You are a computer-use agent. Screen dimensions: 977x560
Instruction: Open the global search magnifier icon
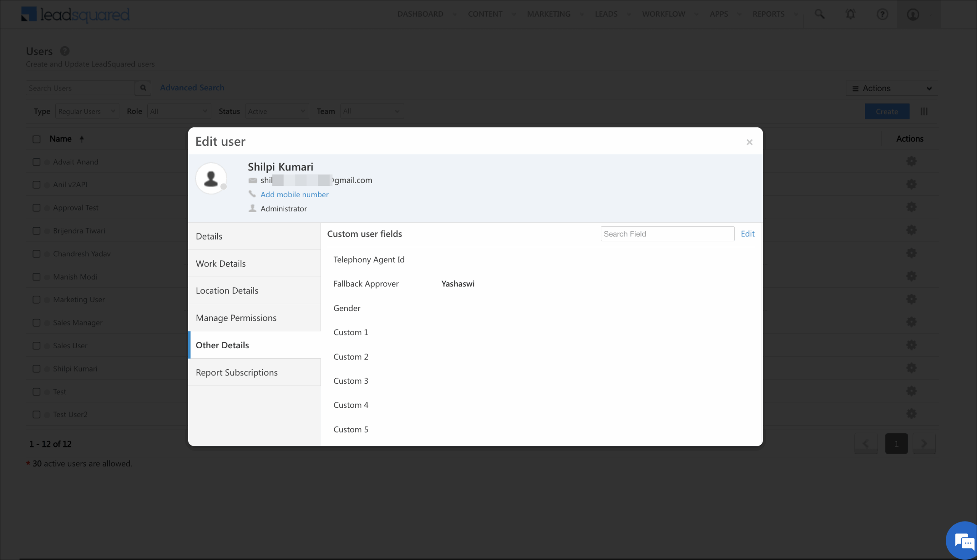coord(820,14)
